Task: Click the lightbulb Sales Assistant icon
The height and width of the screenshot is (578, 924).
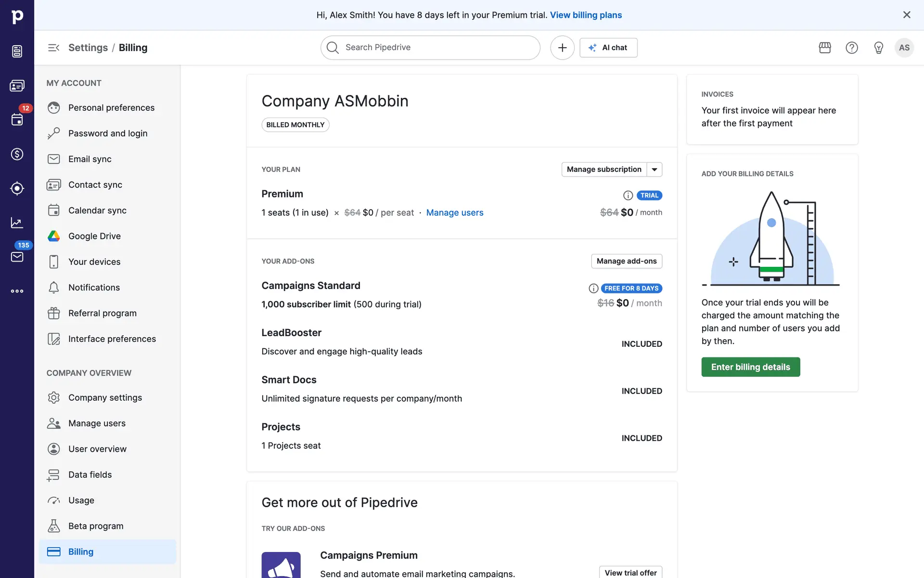Action: click(x=878, y=48)
